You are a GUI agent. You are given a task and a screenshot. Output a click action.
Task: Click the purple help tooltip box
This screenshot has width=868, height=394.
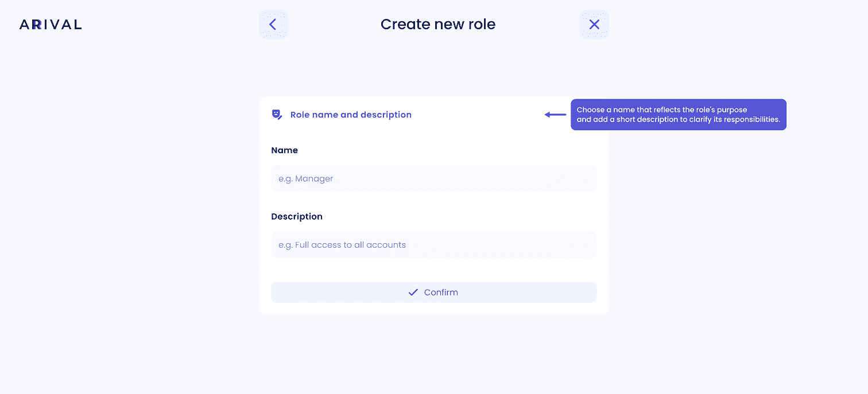coord(679,115)
